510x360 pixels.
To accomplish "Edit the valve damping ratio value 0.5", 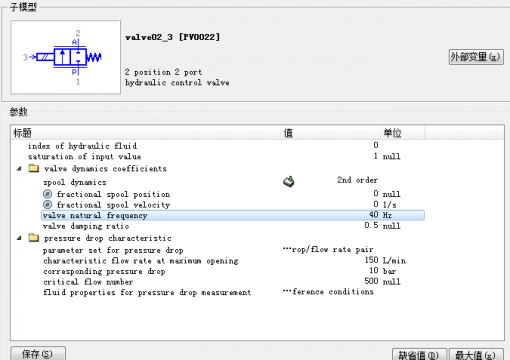I will coord(371,226).
